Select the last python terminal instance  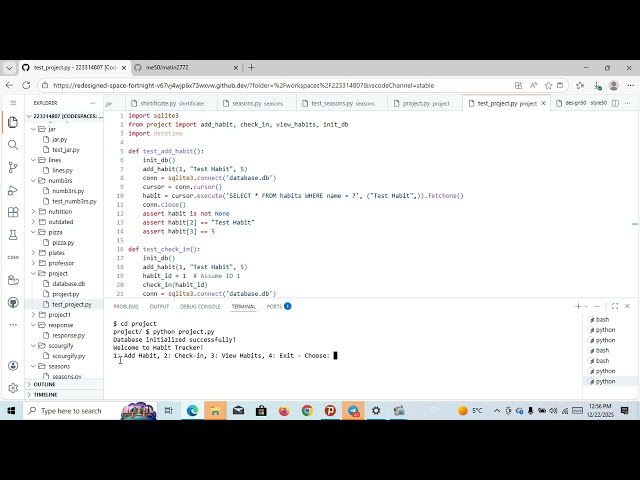(x=604, y=381)
